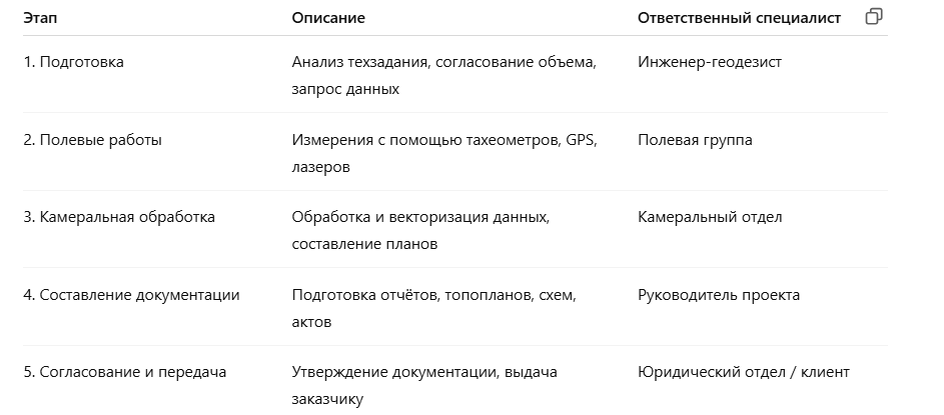Click the "Руководитель проекта" cell
Viewport: 944px width, 415px height.
point(718,295)
